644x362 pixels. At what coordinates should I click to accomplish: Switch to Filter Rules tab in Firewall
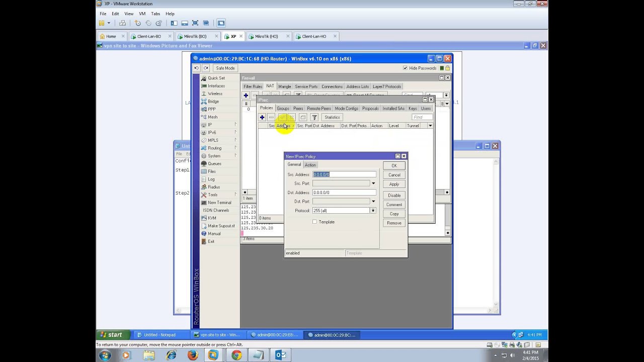(253, 86)
